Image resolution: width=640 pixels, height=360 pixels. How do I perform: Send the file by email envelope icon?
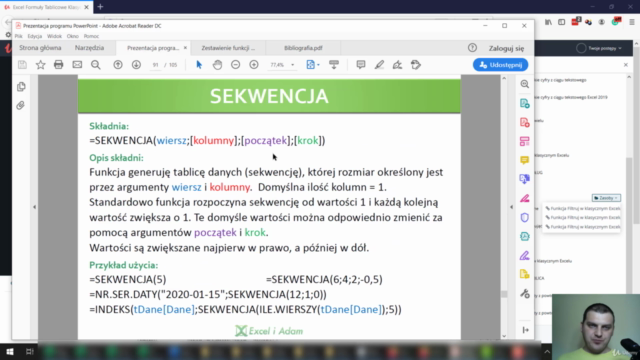pos(77,65)
